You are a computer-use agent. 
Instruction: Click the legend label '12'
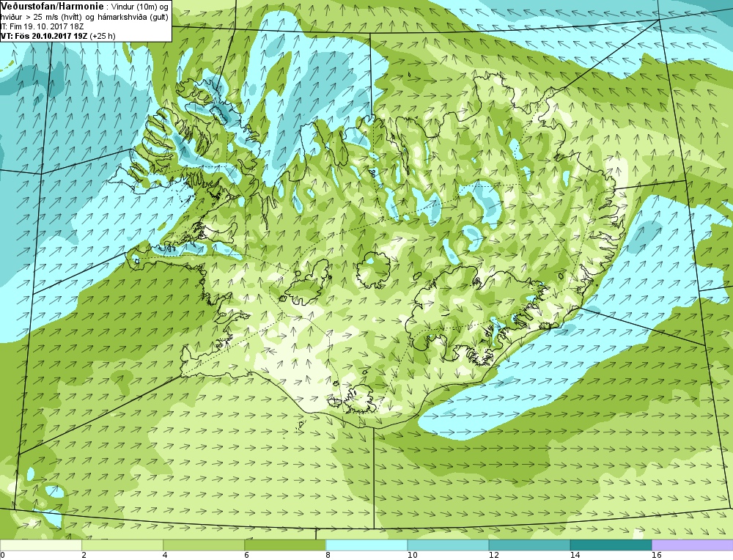click(493, 556)
